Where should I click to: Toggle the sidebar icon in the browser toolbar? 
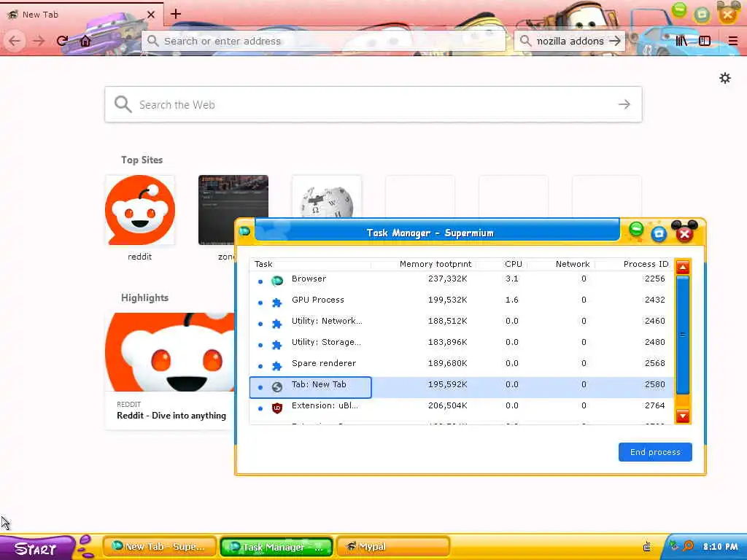(705, 41)
